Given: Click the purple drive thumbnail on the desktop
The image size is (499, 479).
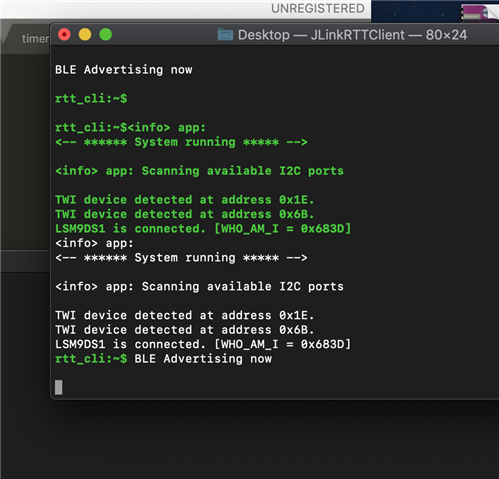Looking at the screenshot, I should pos(479,13).
